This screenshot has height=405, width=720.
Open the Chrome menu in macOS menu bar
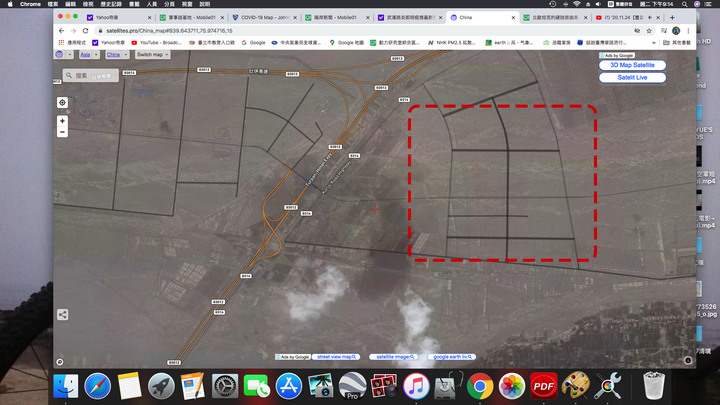click(x=30, y=4)
